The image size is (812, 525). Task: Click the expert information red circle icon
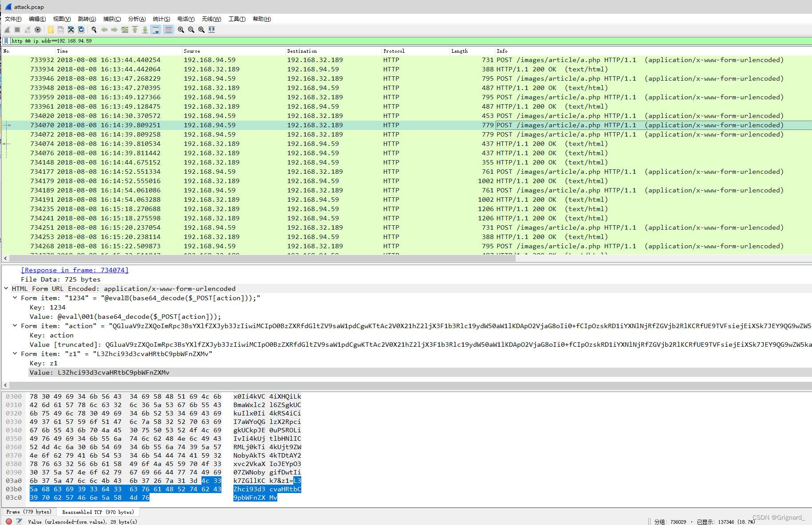(x=9, y=521)
